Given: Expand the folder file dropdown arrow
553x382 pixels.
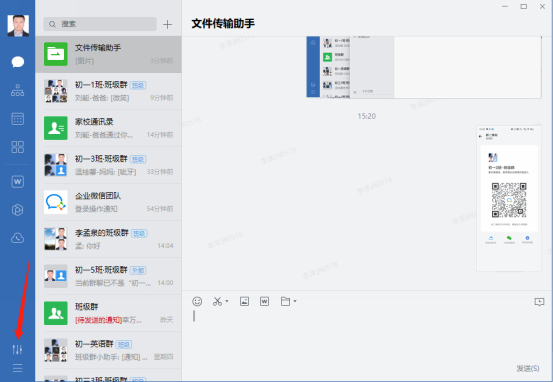Looking at the screenshot, I should (x=295, y=301).
